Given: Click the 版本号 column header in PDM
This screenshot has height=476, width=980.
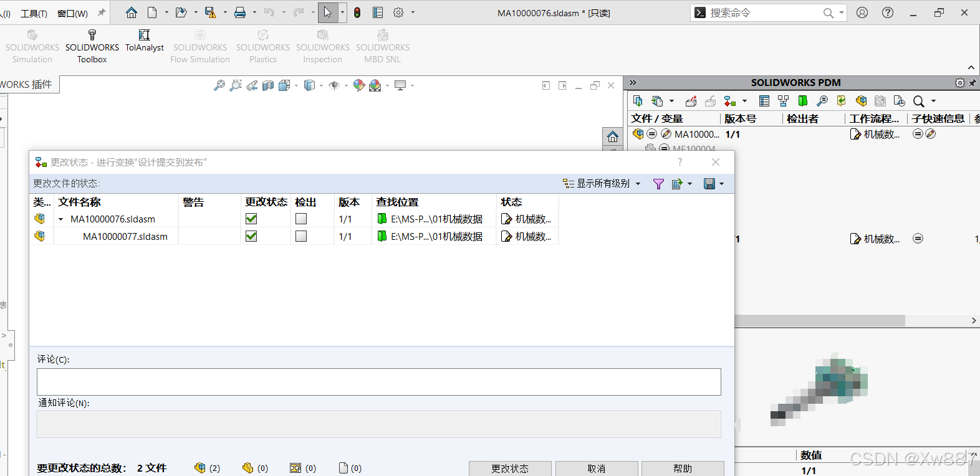Looking at the screenshot, I should (740, 118).
